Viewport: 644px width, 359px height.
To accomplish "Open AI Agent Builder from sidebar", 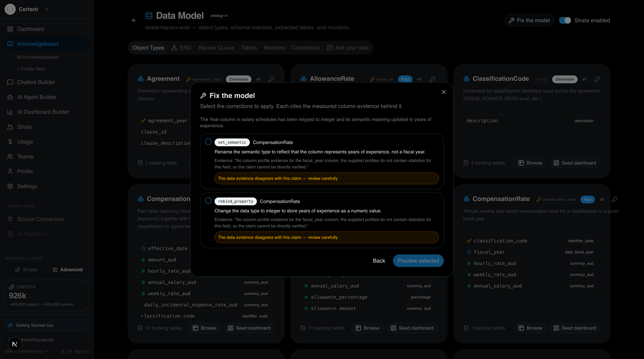I will (x=47, y=97).
